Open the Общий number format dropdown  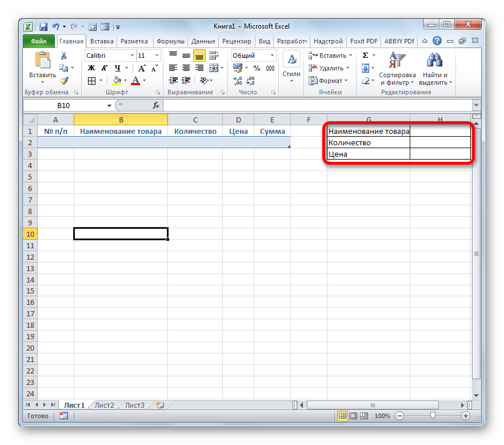pos(272,55)
